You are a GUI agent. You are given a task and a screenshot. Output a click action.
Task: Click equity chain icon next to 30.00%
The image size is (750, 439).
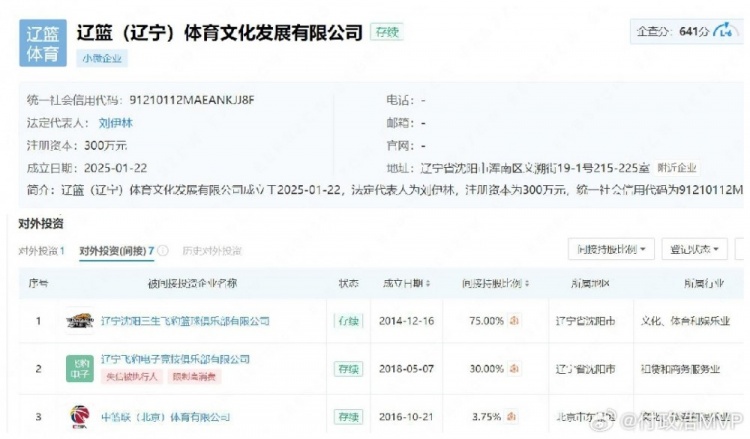[513, 368]
